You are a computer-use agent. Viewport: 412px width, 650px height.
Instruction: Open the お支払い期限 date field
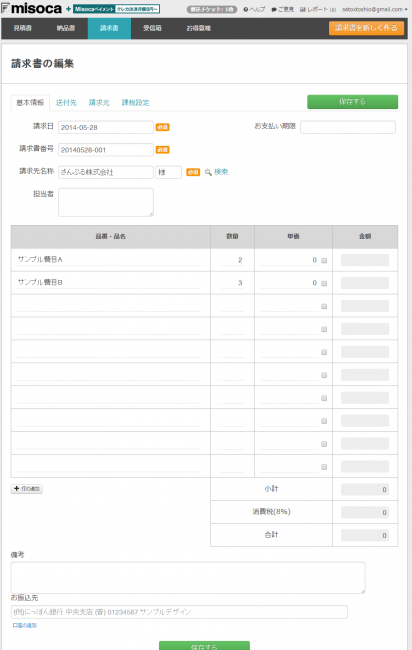click(348, 127)
